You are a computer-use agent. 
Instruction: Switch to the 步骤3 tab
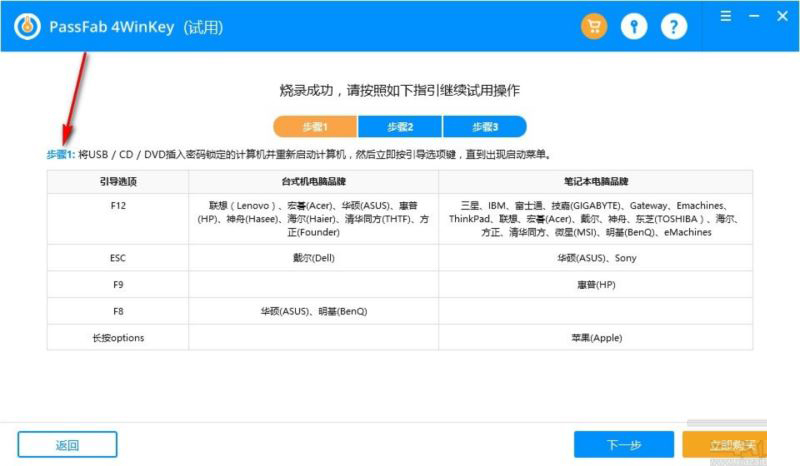click(x=485, y=127)
